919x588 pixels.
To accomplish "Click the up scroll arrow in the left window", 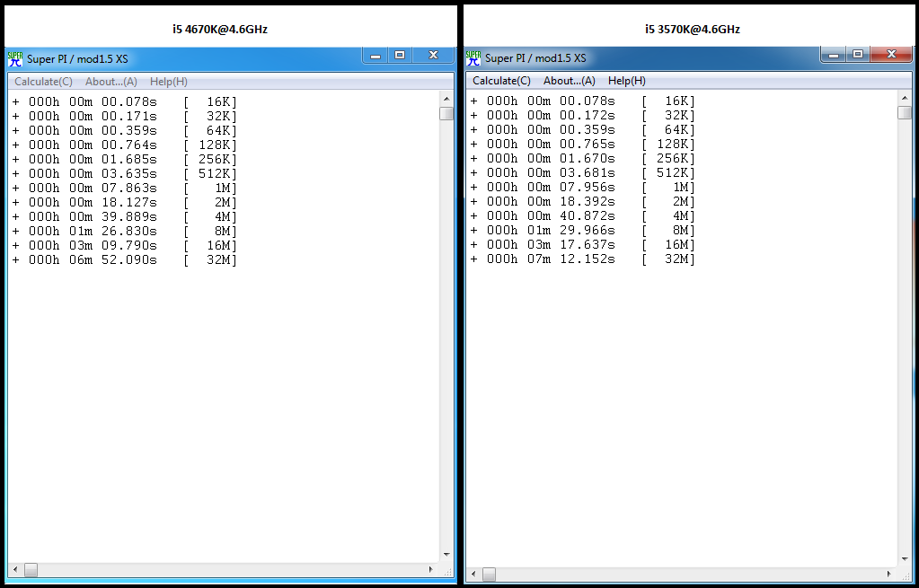I will pos(446,99).
